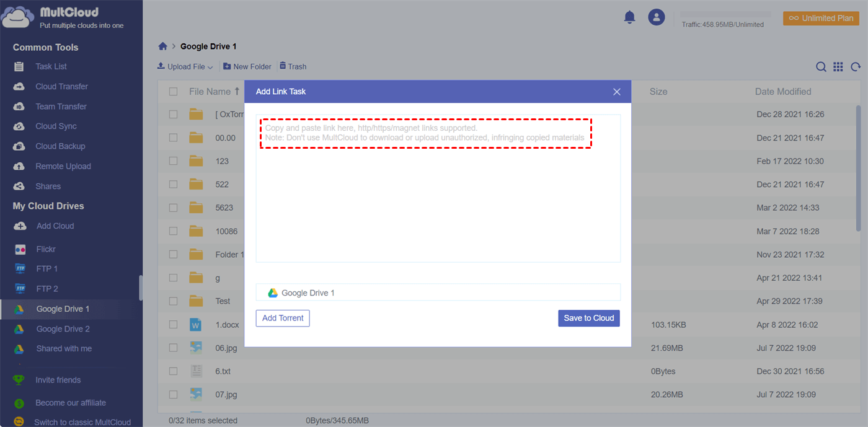Open Cloud Transfer icon in sidebar
The height and width of the screenshot is (427, 868).
coord(19,87)
